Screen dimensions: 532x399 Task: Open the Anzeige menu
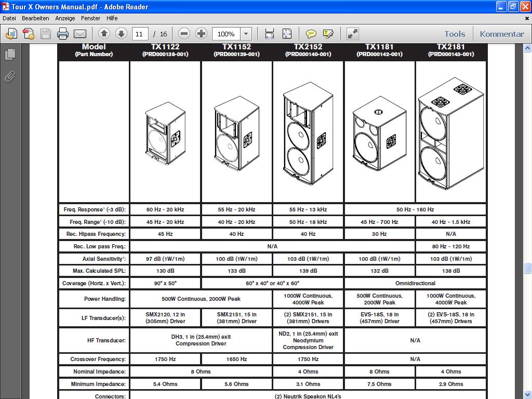tap(65, 18)
